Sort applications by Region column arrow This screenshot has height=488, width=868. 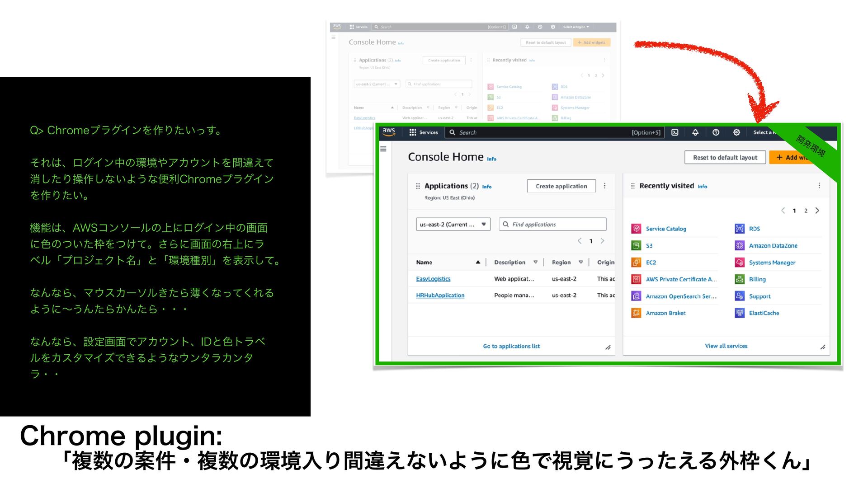point(580,262)
